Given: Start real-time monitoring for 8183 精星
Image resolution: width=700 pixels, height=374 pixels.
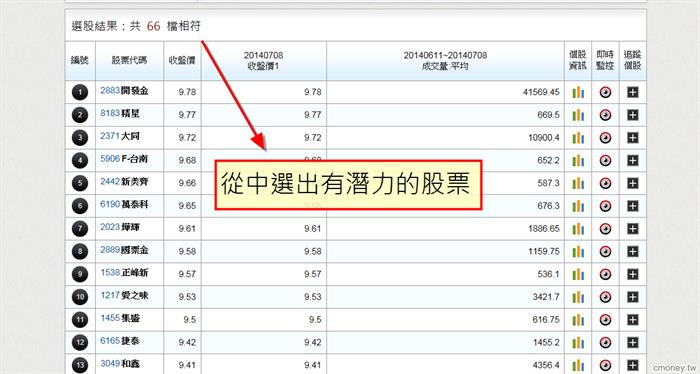Looking at the screenshot, I should tap(605, 115).
